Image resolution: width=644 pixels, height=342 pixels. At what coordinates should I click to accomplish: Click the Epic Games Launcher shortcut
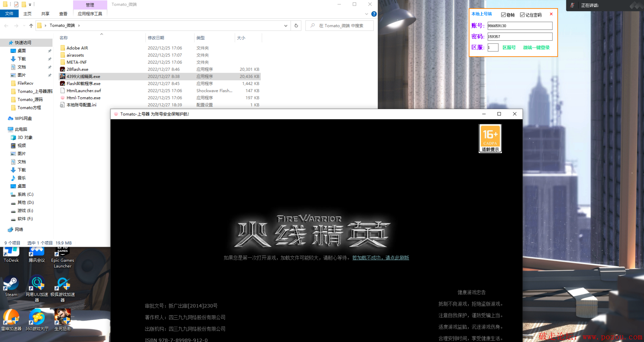click(62, 258)
